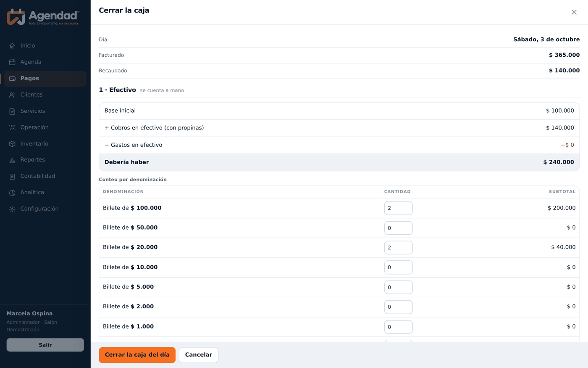Go to Analítica in the sidebar
The height and width of the screenshot is (368, 588).
coord(45,193)
